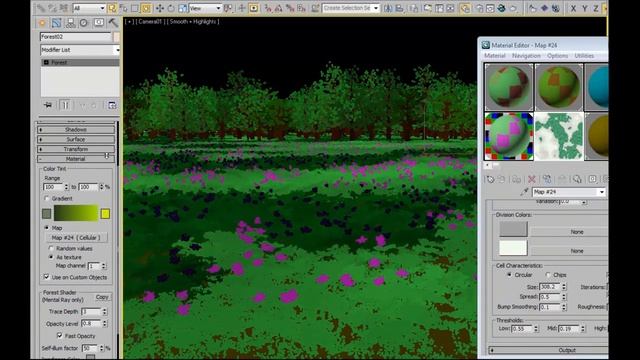This screenshot has height=360, width=640.
Task: Click the viewport Camera01 label menu
Action: 150,22
